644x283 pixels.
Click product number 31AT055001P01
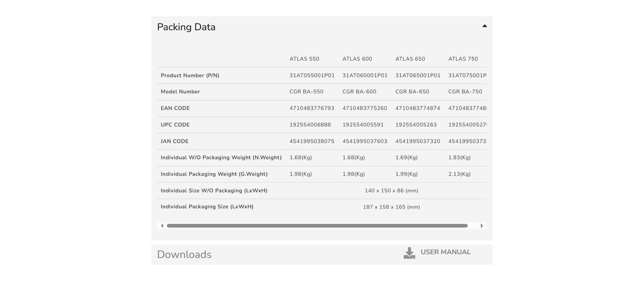tap(312, 75)
